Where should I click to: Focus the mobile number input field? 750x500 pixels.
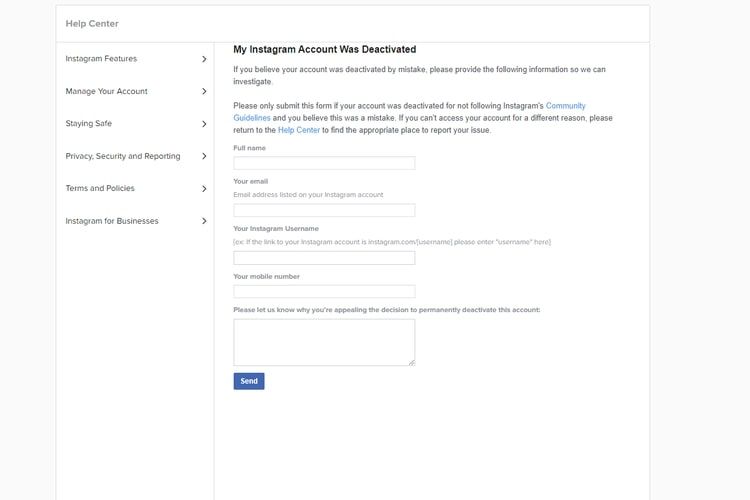(324, 291)
